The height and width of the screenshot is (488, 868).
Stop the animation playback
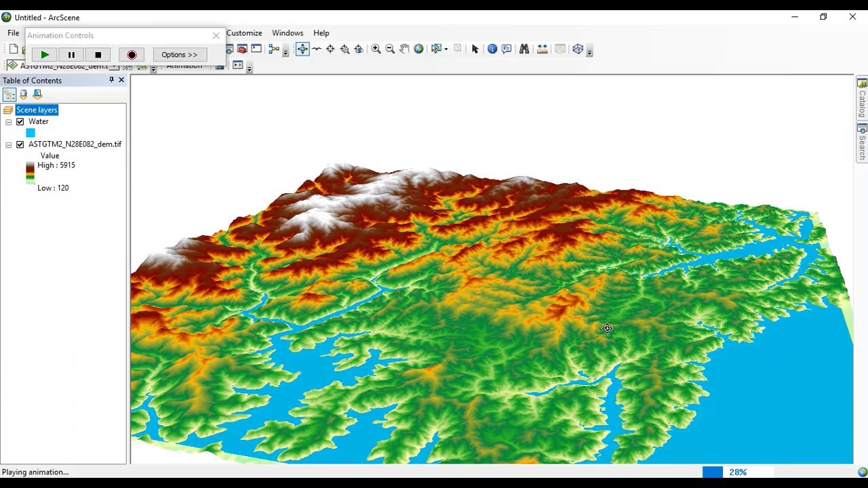pyautogui.click(x=98, y=55)
